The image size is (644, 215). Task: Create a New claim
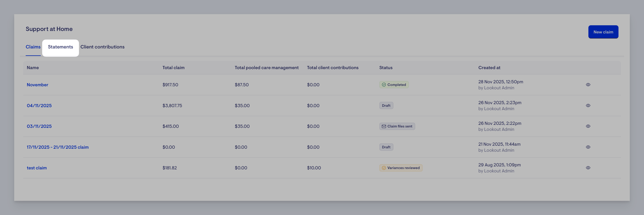pos(603,32)
